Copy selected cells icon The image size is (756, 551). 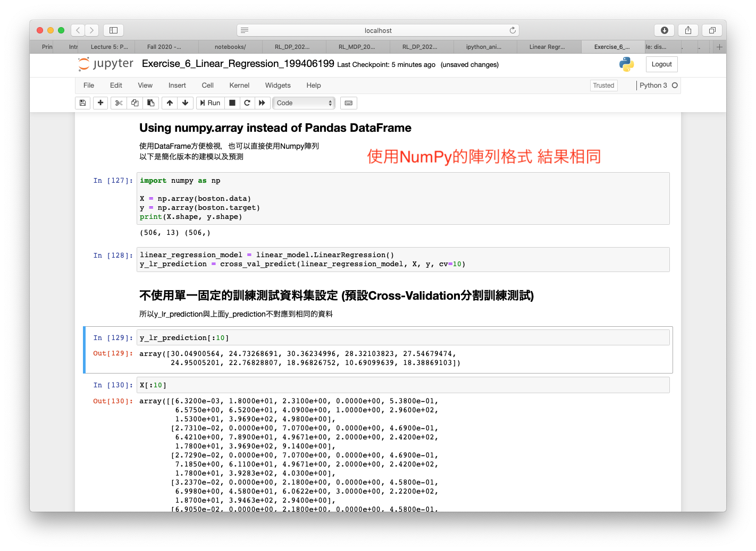pyautogui.click(x=135, y=103)
